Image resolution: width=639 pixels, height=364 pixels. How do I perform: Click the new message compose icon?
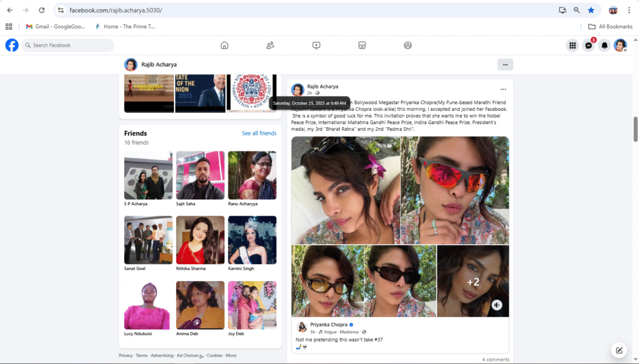(x=619, y=350)
